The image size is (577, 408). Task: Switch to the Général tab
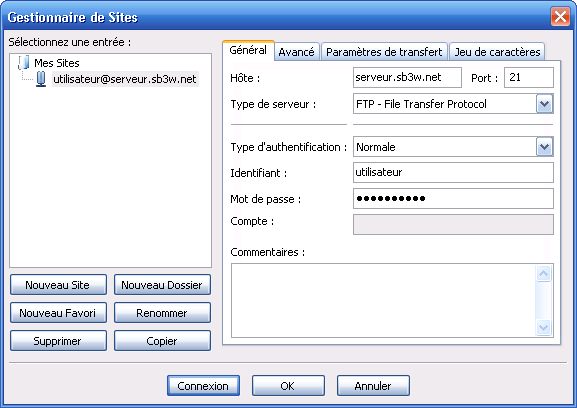(x=248, y=50)
